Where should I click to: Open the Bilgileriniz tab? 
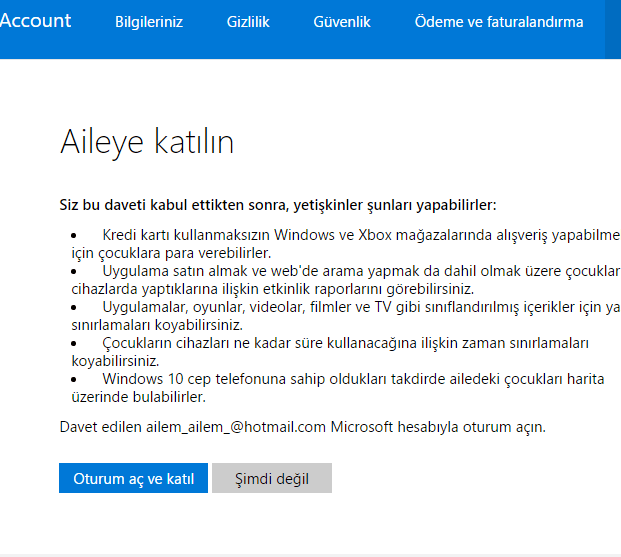pos(149,22)
